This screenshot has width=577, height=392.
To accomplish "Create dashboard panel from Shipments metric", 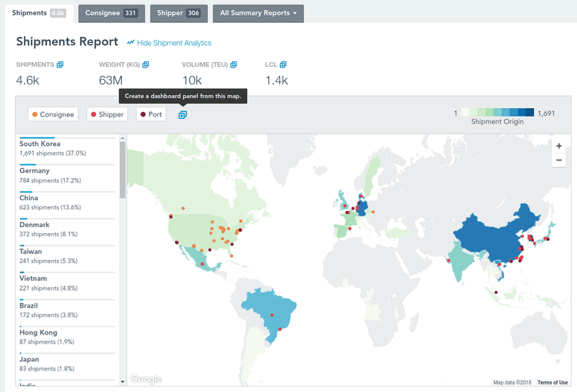I will pyautogui.click(x=60, y=64).
